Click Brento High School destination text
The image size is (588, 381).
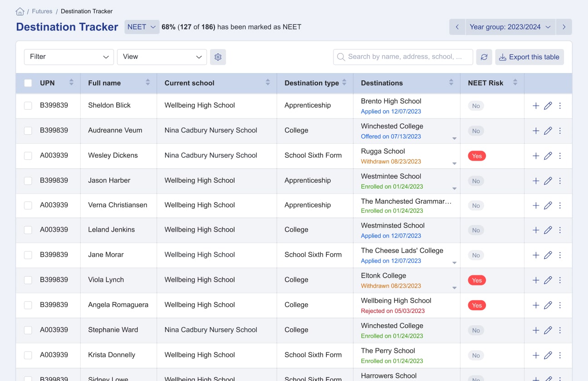[x=391, y=101]
